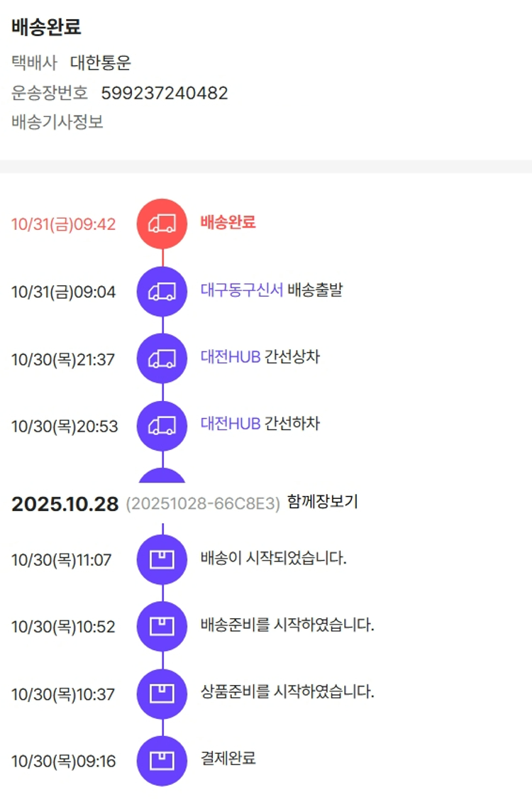Select tracking number 599237240482

pyautogui.click(x=165, y=93)
